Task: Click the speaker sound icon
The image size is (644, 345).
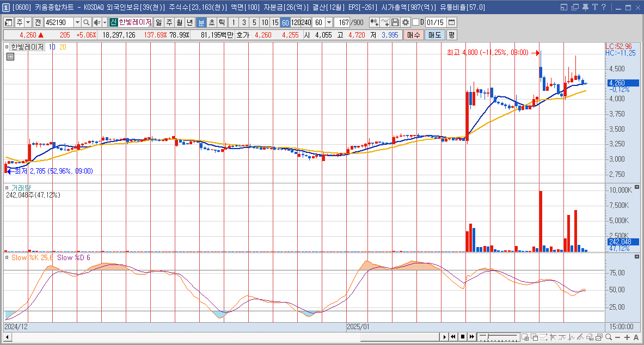Action: 96,22
